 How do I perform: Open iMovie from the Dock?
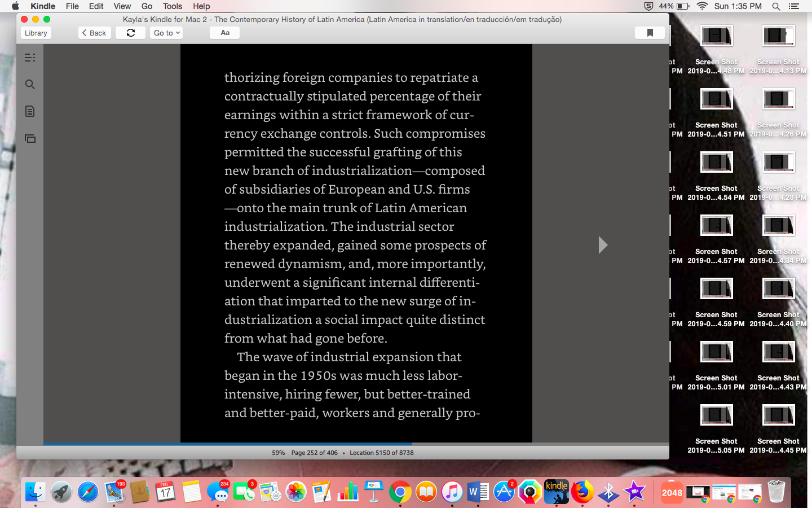click(634, 492)
